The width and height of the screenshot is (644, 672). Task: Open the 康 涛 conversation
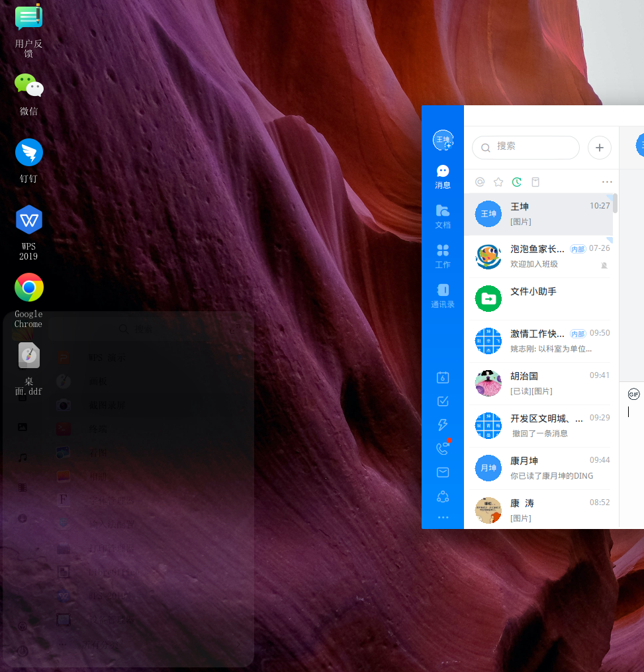coord(539,509)
